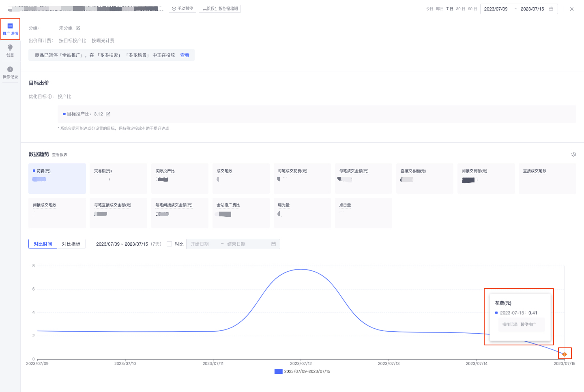Select the 每笔直接成交金额(元) metric card
584x392 pixels.
pos(118,213)
